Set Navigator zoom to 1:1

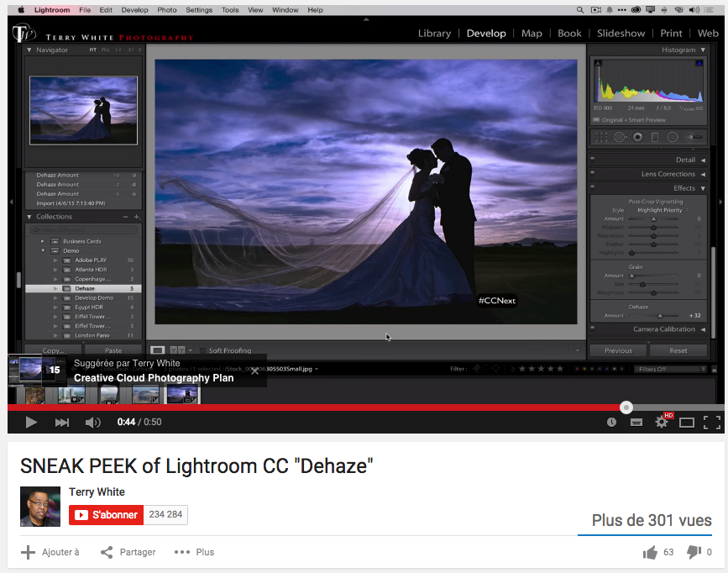(118, 50)
